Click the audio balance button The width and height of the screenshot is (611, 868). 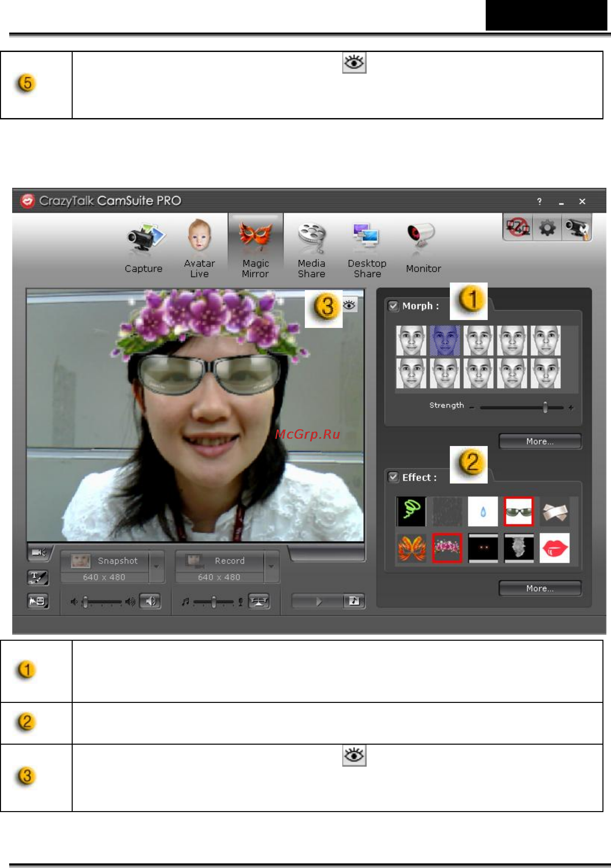click(259, 601)
